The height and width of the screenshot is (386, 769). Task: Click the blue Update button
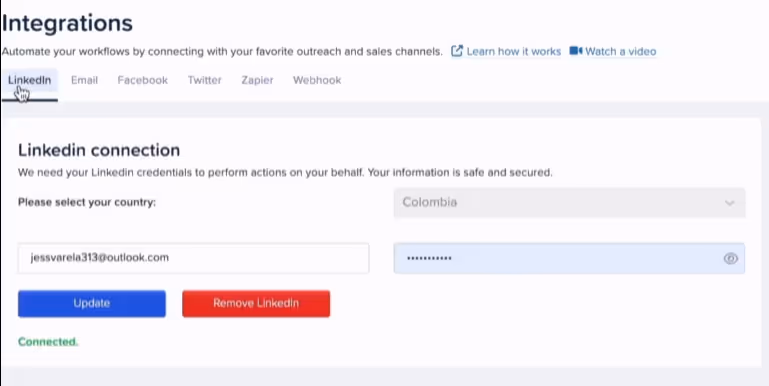coord(92,304)
